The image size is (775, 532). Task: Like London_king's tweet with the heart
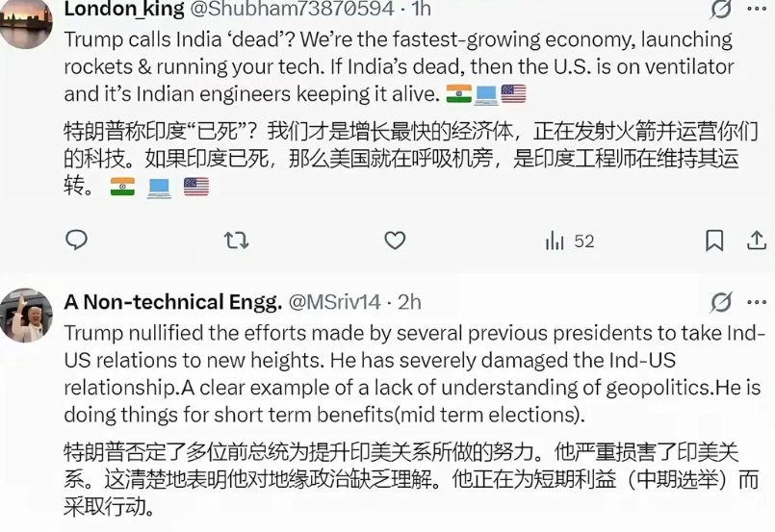click(395, 241)
